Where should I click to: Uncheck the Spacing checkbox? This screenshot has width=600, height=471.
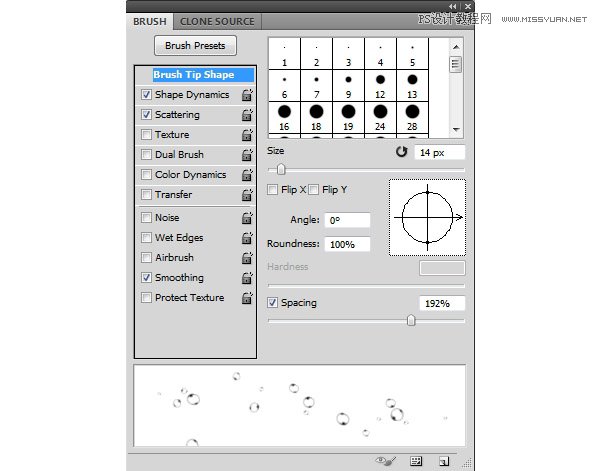(x=273, y=303)
